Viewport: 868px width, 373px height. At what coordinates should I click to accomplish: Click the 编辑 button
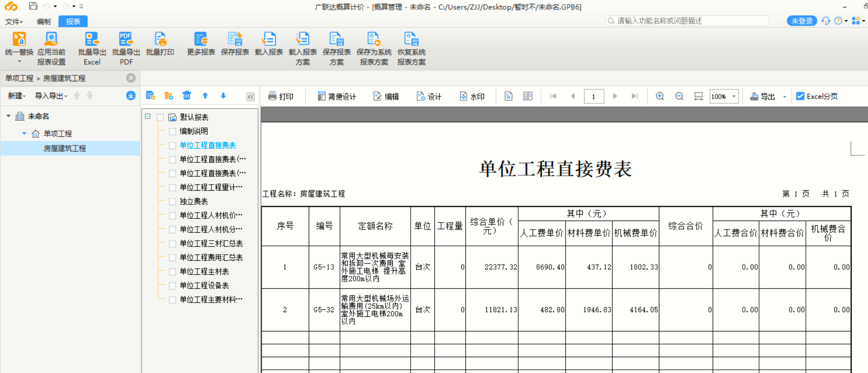(386, 96)
